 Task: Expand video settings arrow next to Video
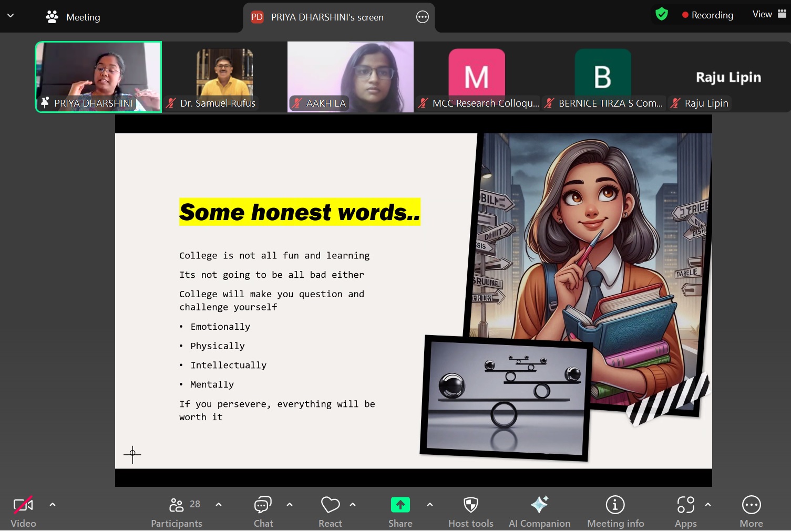[53, 505]
